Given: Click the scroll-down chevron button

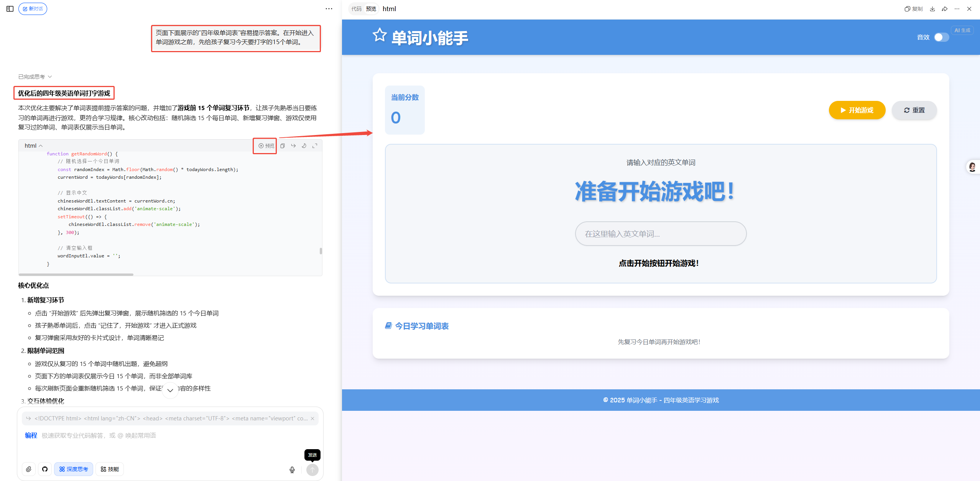Looking at the screenshot, I should (170, 390).
